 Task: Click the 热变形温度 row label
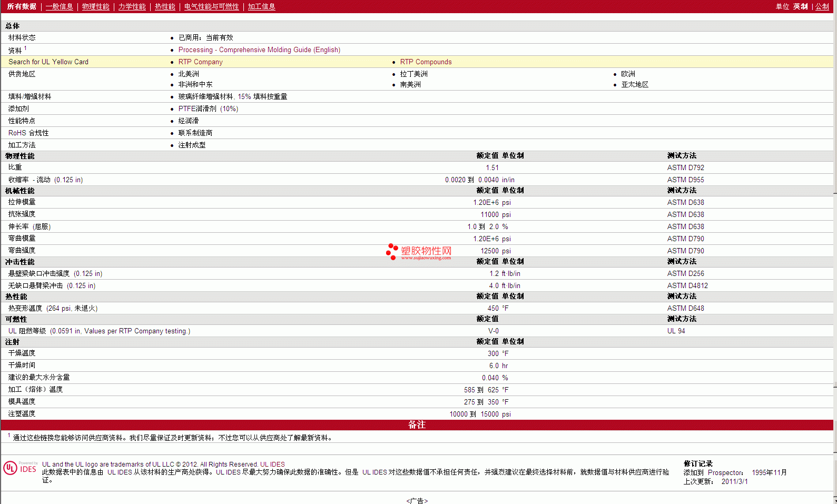pyautogui.click(x=53, y=308)
